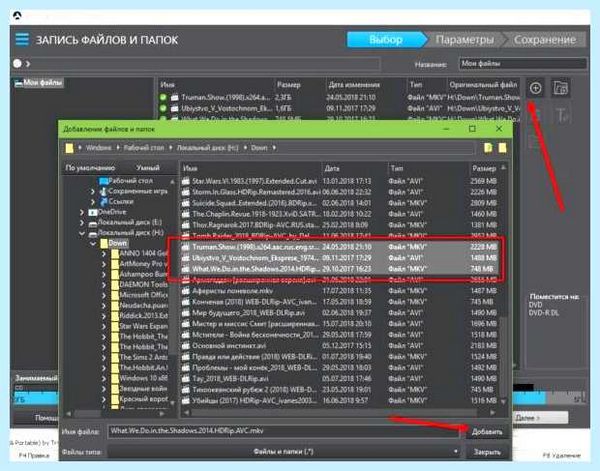The width and height of the screenshot is (600, 471).
Task: Click the root folder icon in dialog breadcrumb
Action: (69, 148)
